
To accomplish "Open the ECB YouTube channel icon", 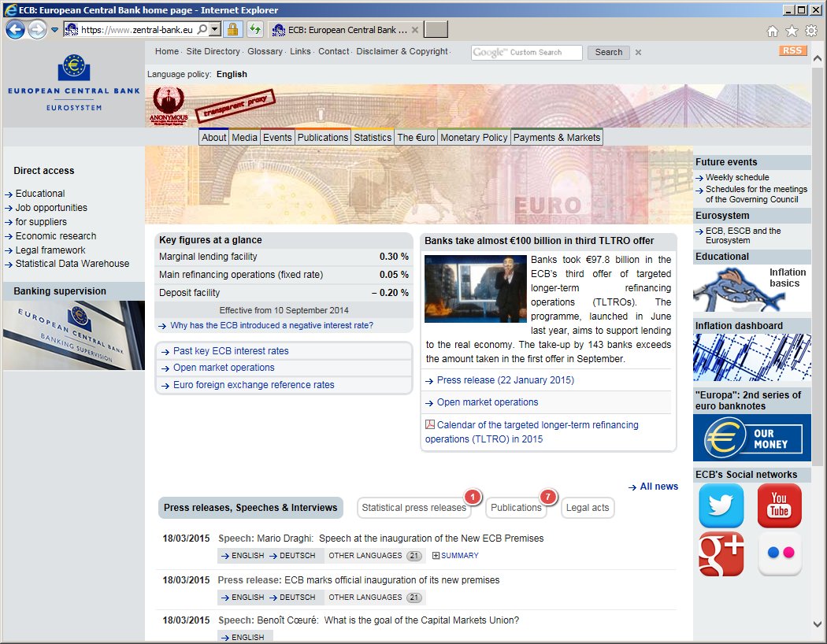I will click(779, 505).
